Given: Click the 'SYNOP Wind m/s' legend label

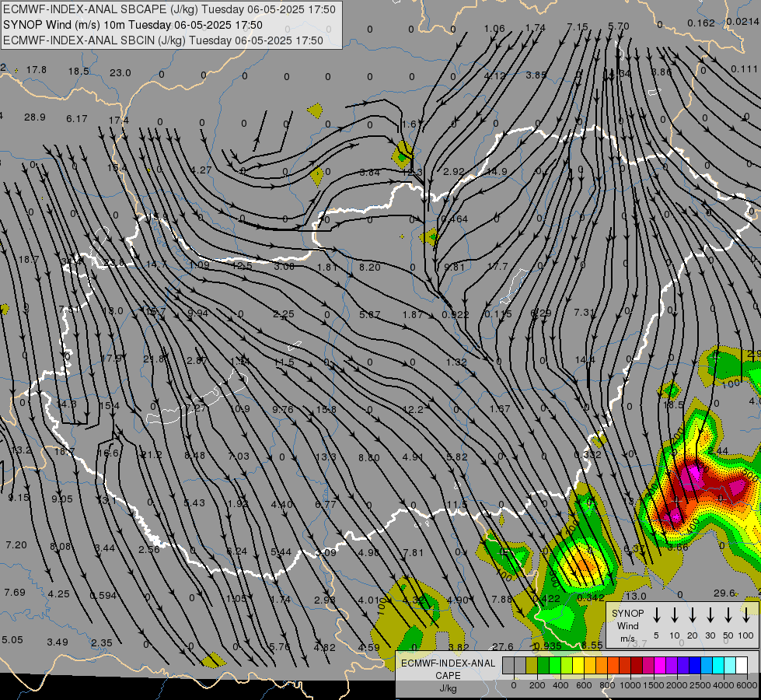Looking at the screenshot, I should [x=627, y=625].
